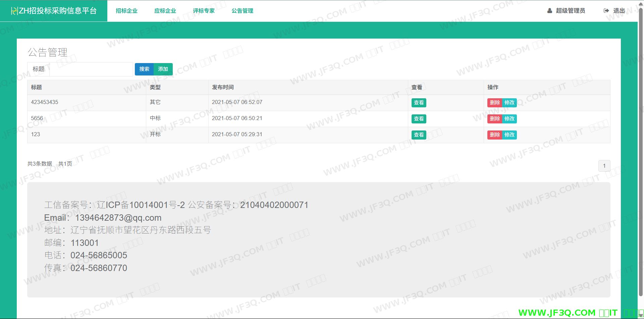Click the super admin user icon

point(549,11)
